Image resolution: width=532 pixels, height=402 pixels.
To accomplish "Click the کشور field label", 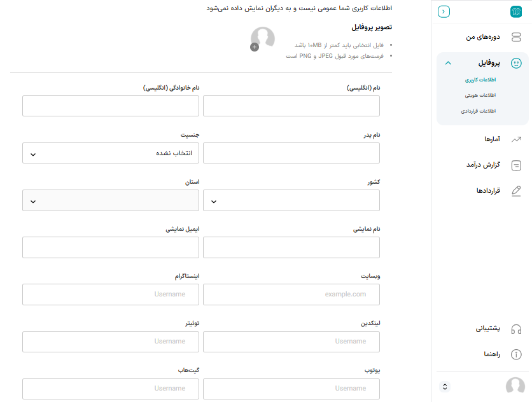I will pos(374,182).
